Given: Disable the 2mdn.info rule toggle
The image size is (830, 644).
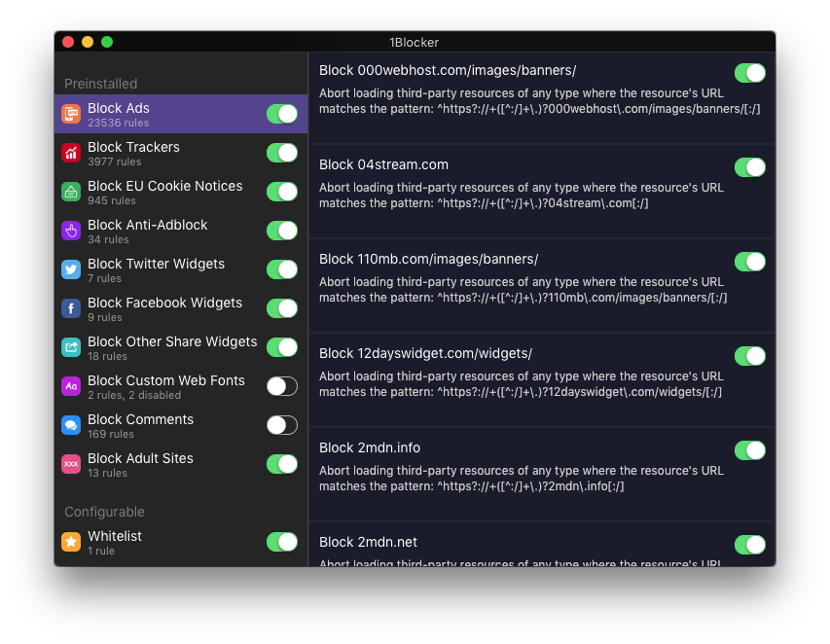Looking at the screenshot, I should coord(750,450).
